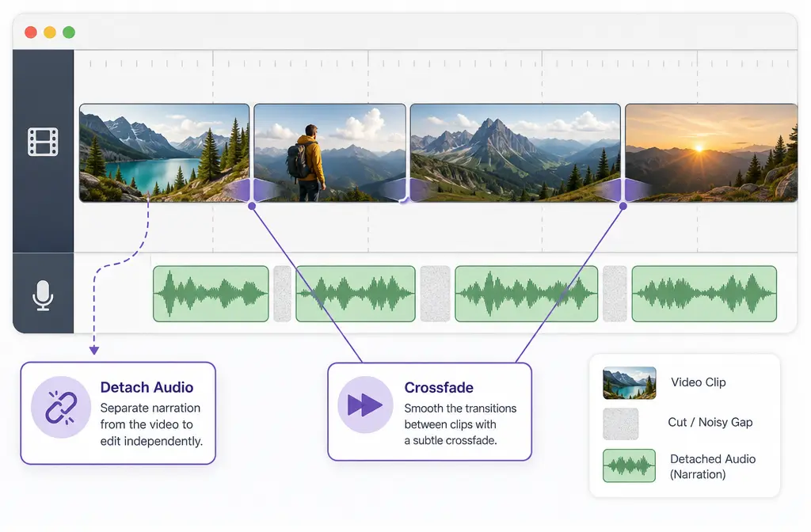Click the red close window button
811x532 pixels.
click(31, 32)
